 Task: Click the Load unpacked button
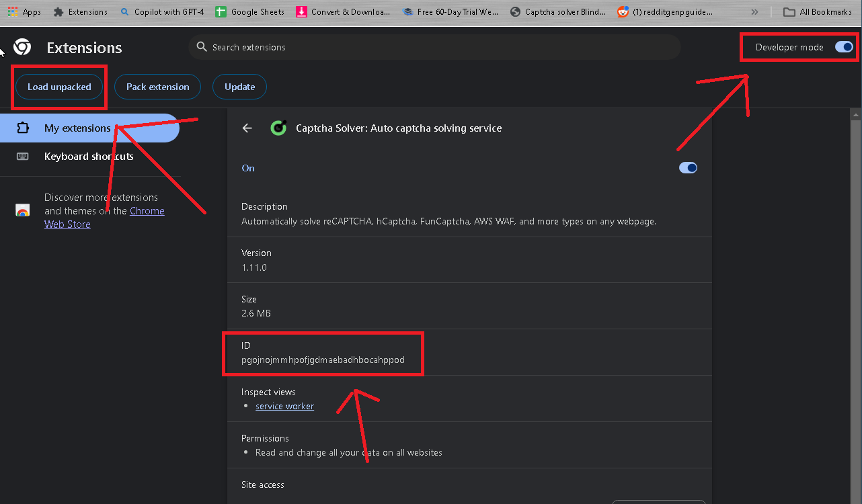pos(59,87)
